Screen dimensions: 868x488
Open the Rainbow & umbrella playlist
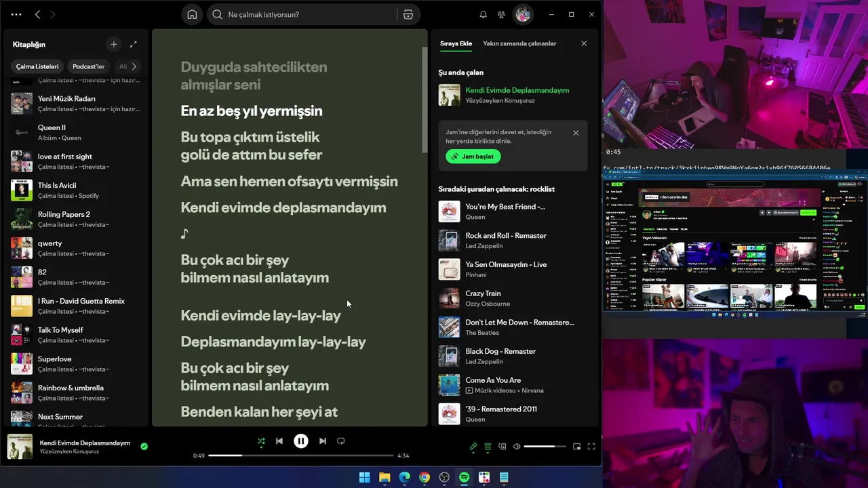(x=76, y=392)
